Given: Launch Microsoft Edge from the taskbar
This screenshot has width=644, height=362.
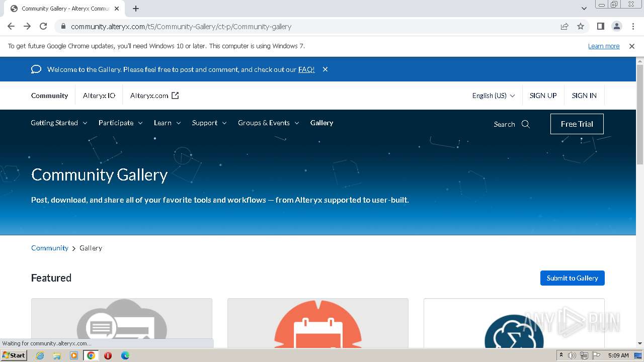Looking at the screenshot, I should pyautogui.click(x=125, y=355).
